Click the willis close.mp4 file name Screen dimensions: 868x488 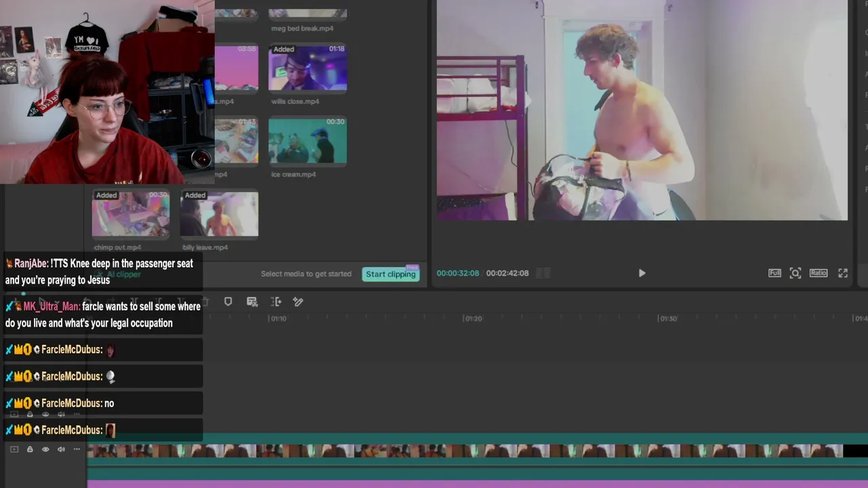[x=295, y=102]
